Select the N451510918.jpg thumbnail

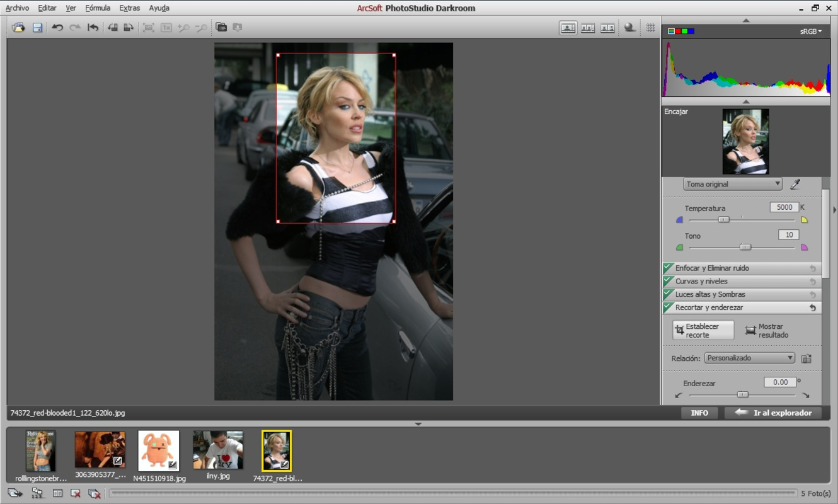click(x=159, y=451)
